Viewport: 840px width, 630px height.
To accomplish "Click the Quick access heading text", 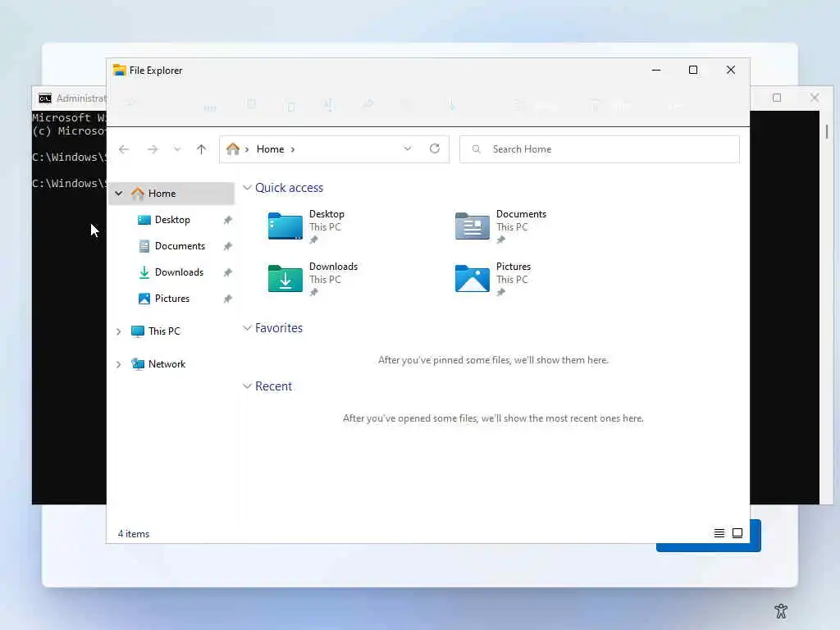I will point(290,188).
